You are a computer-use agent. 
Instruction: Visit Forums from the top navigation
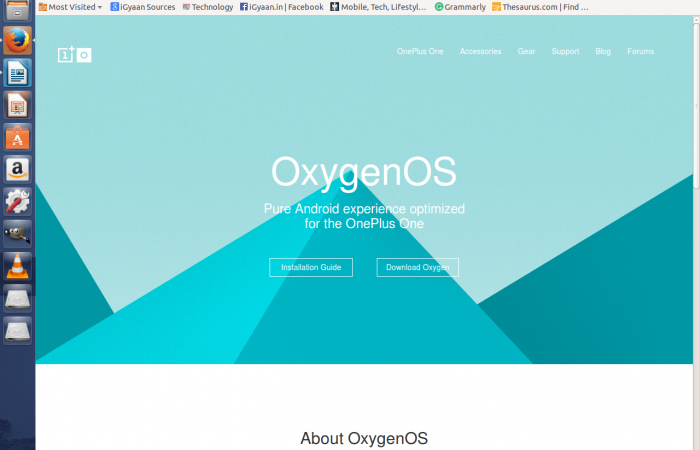click(x=640, y=51)
